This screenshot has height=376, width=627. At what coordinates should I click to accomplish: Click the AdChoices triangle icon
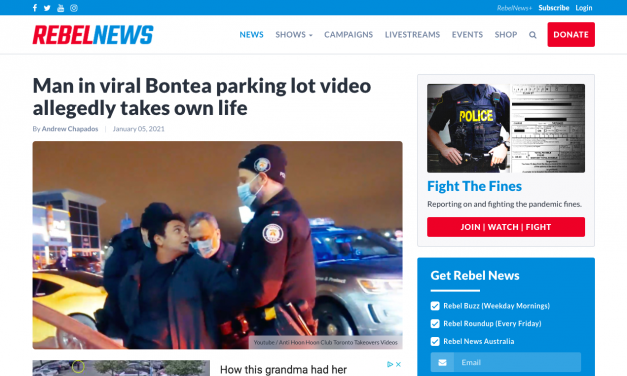(x=390, y=364)
